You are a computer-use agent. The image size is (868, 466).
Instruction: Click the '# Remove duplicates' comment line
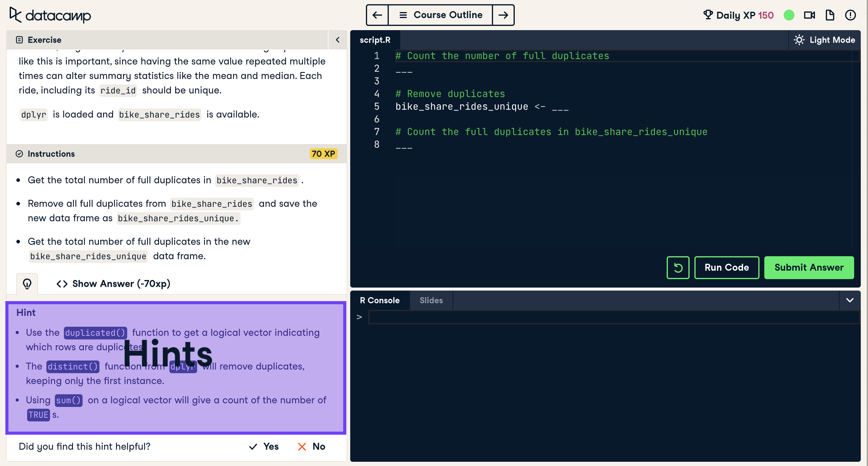pos(450,94)
